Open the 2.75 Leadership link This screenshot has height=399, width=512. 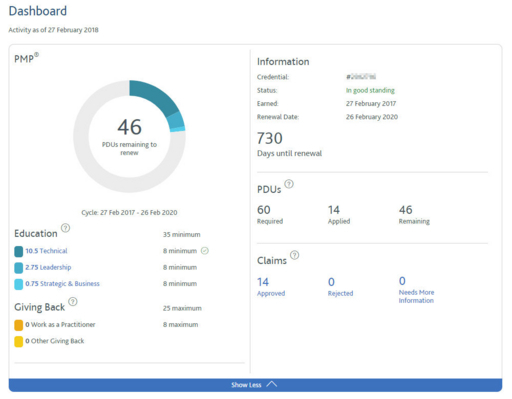point(48,267)
